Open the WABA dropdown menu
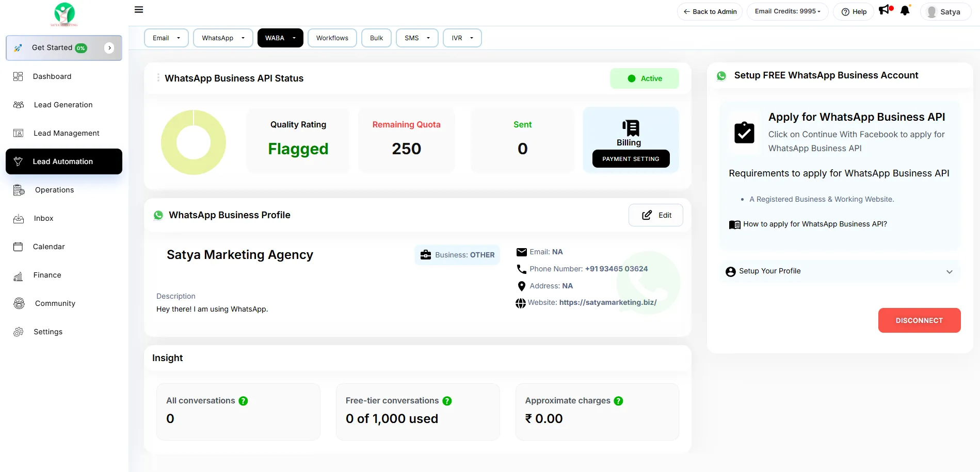 pyautogui.click(x=280, y=38)
